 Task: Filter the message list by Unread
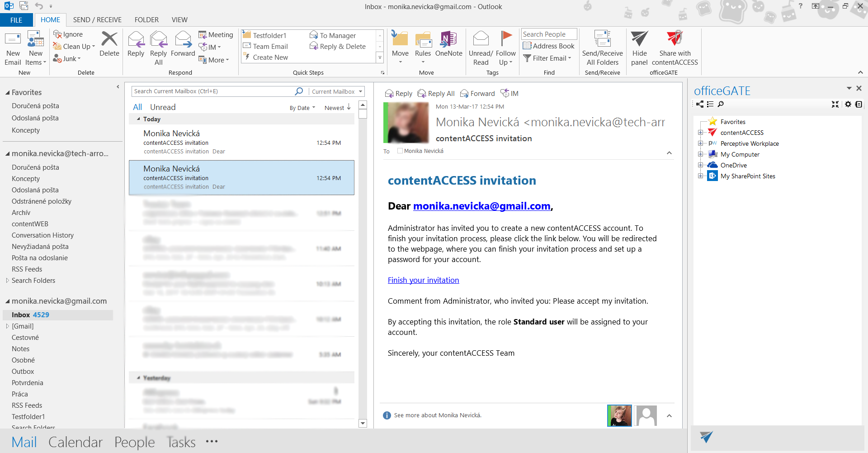point(163,107)
